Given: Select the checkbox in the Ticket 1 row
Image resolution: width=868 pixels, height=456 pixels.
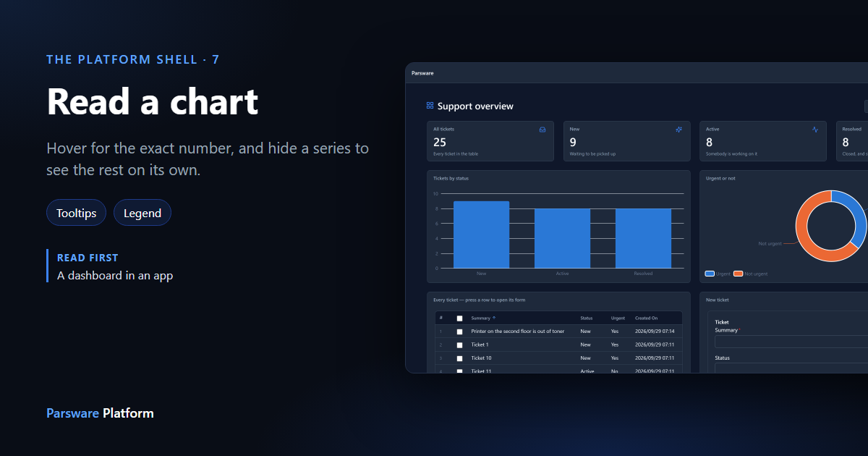Looking at the screenshot, I should tap(459, 345).
